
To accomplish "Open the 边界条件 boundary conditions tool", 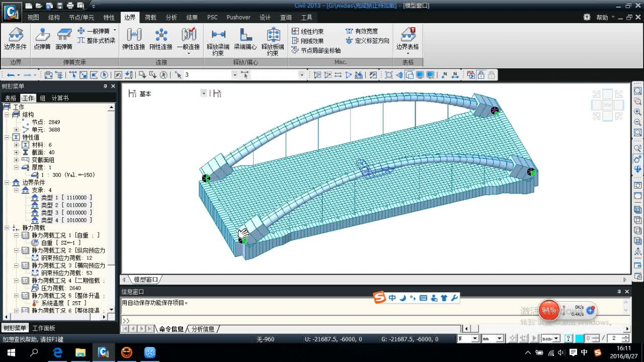I will [x=16, y=39].
